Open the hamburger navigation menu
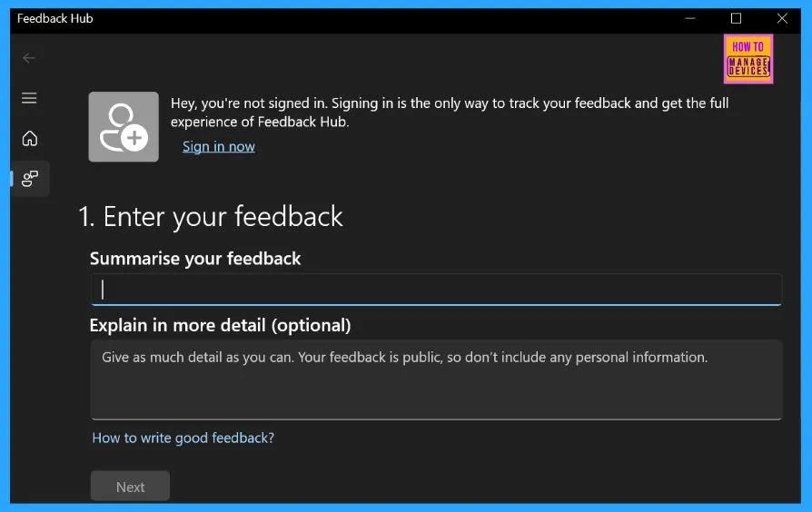 [x=29, y=98]
